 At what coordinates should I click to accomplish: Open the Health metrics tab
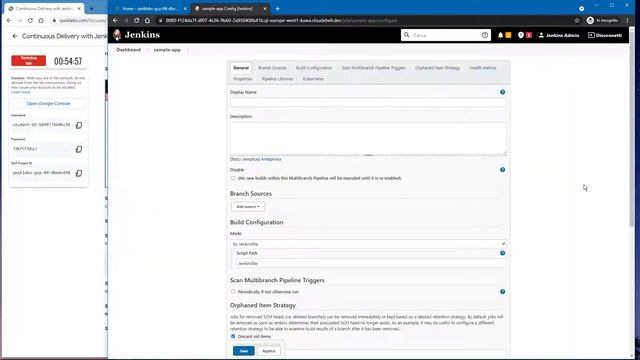pyautogui.click(x=482, y=68)
